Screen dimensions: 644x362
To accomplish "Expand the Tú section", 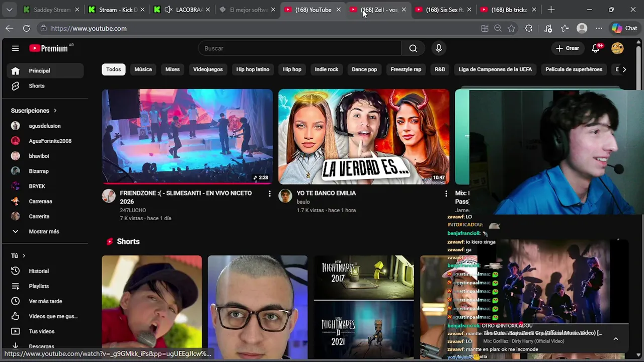I will (x=18, y=256).
